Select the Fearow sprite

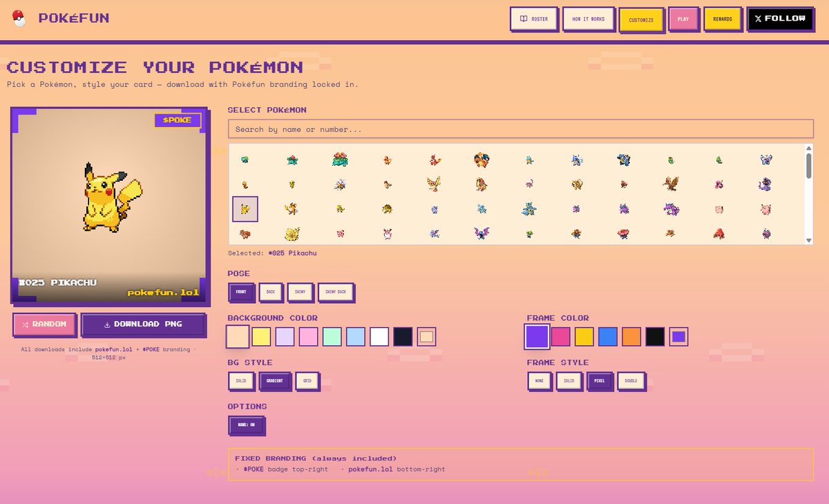(x=671, y=184)
